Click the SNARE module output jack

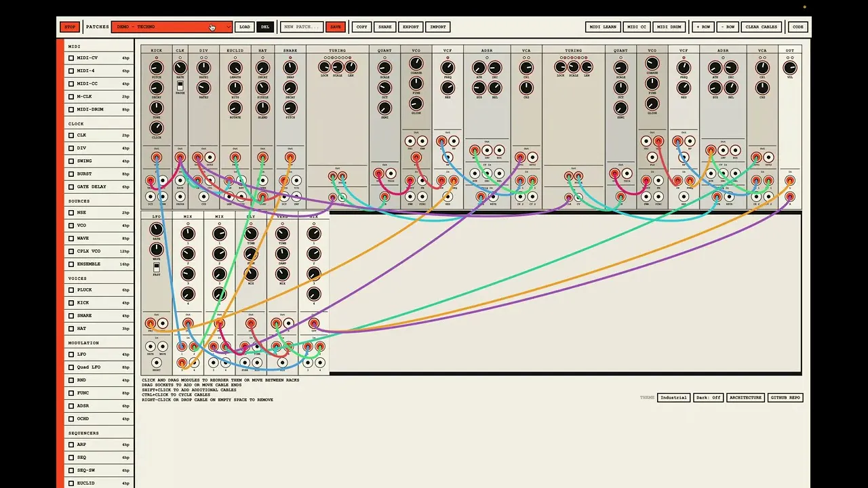290,157
